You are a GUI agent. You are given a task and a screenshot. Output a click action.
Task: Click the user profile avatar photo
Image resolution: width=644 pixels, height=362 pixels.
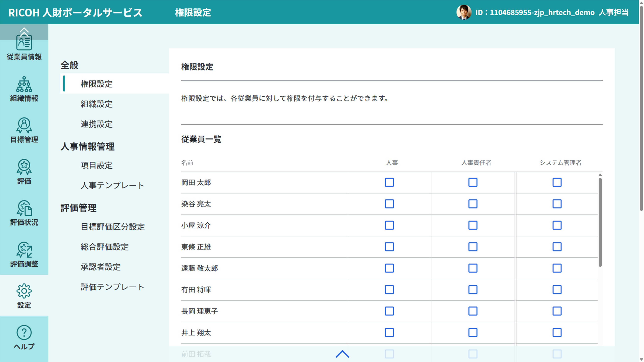(x=464, y=12)
